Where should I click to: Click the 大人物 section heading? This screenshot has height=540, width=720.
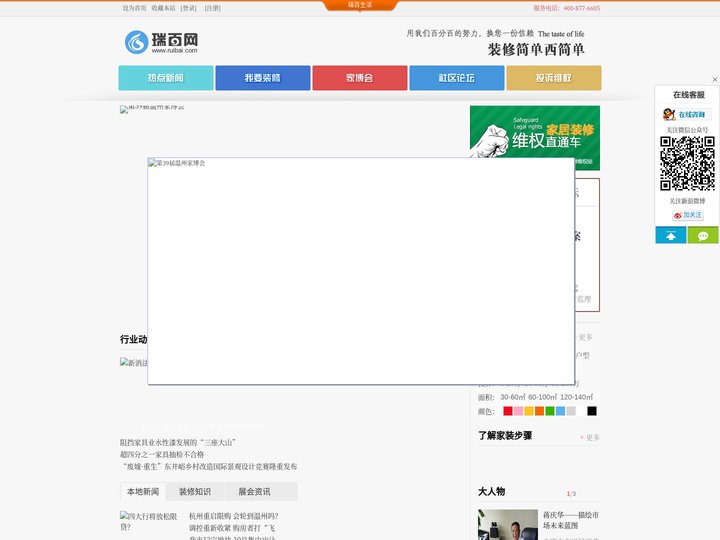(491, 491)
